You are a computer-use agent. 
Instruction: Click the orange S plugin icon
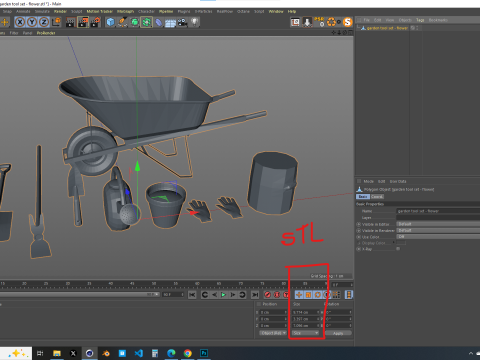[348, 22]
